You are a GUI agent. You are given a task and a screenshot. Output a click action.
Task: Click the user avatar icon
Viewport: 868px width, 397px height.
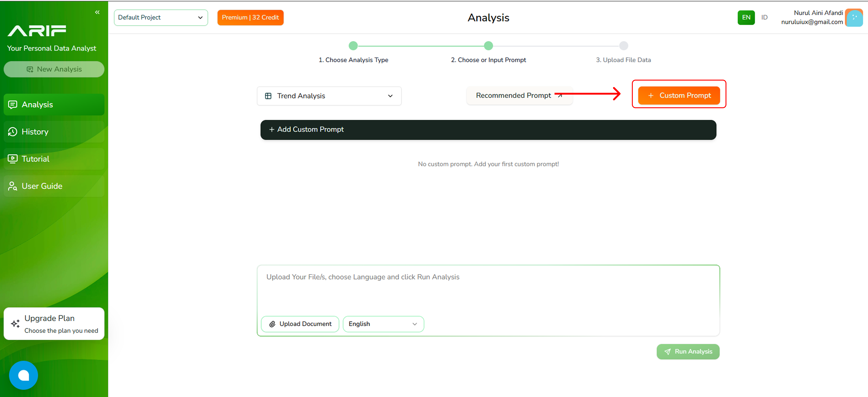click(854, 18)
